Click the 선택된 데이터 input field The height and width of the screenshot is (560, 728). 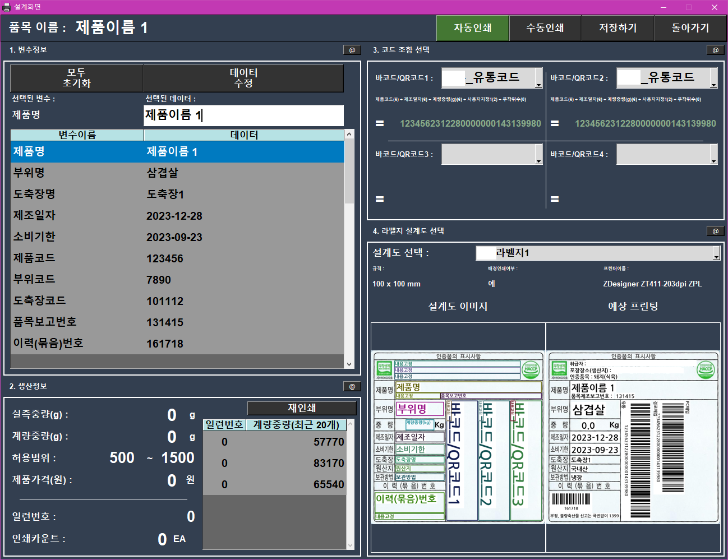[243, 115]
